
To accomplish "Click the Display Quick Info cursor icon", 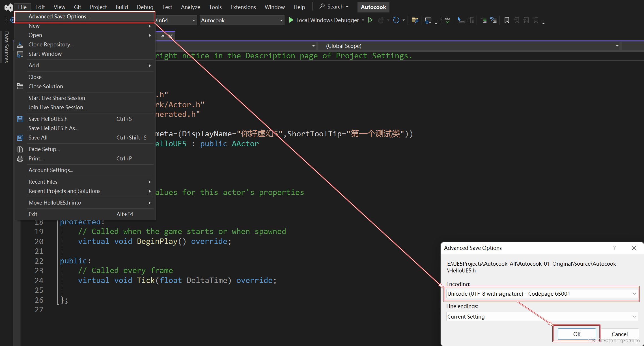I will (461, 20).
